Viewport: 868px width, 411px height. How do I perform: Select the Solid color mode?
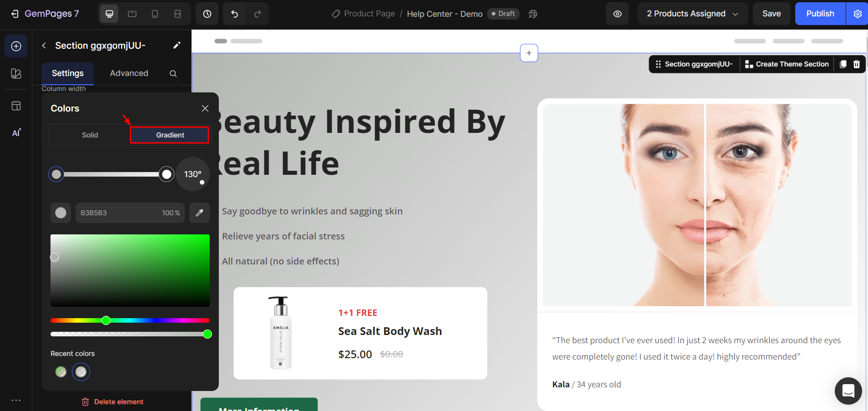pyautogui.click(x=90, y=135)
